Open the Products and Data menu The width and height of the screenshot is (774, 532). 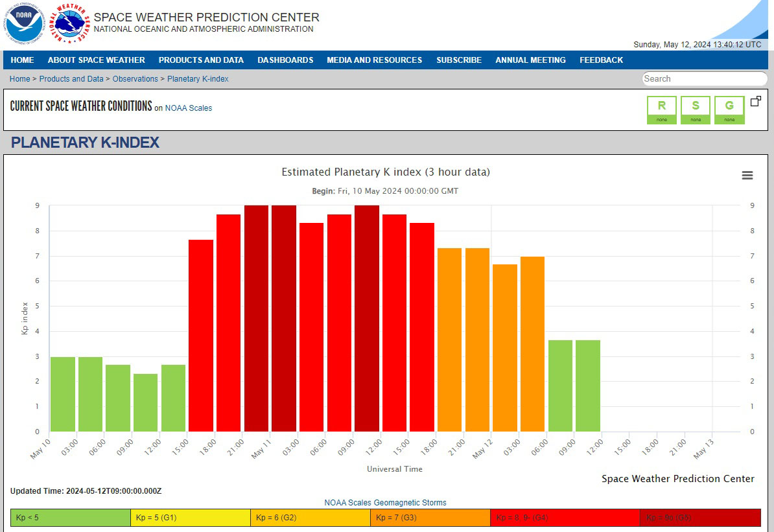(x=201, y=60)
